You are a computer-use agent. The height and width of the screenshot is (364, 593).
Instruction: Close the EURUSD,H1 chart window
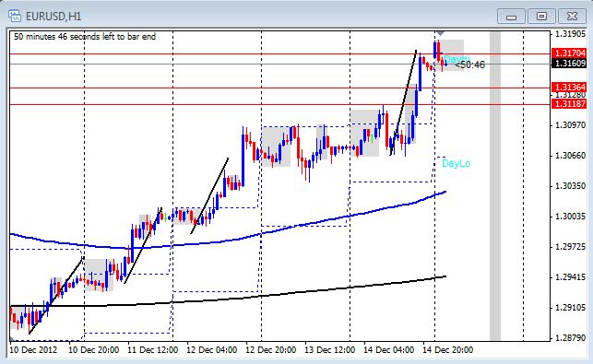coord(572,17)
